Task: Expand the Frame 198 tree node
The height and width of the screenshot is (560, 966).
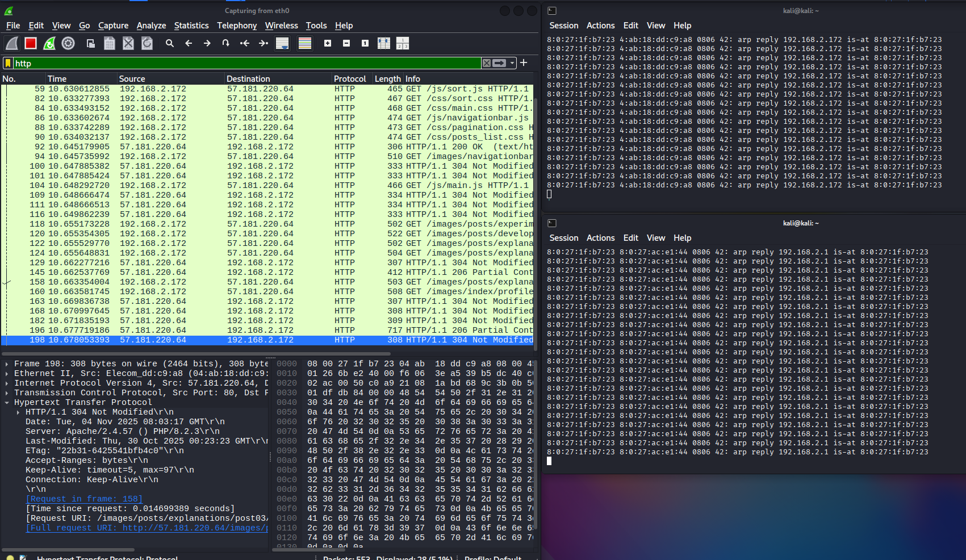Action: click(x=7, y=364)
